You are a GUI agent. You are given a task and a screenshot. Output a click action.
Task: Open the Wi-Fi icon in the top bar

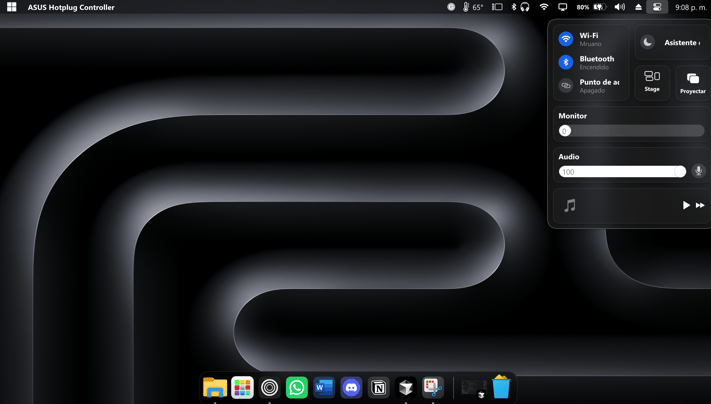(544, 7)
